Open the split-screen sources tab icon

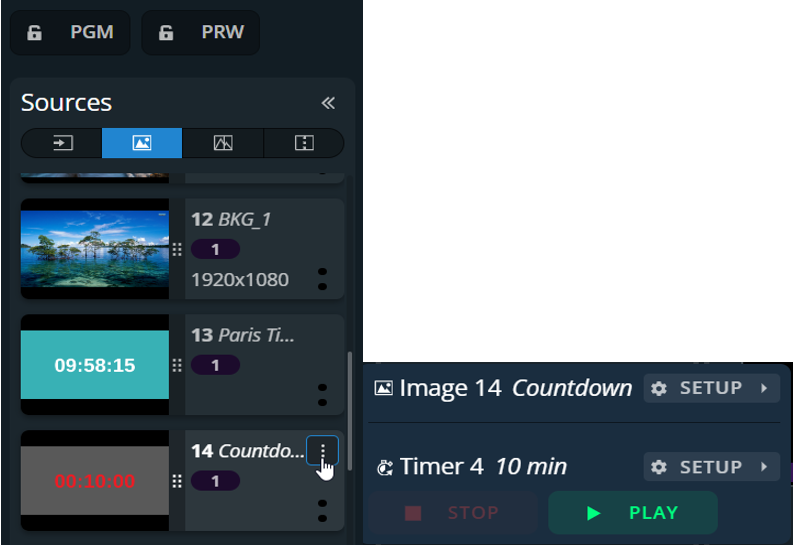pyautogui.click(x=304, y=143)
